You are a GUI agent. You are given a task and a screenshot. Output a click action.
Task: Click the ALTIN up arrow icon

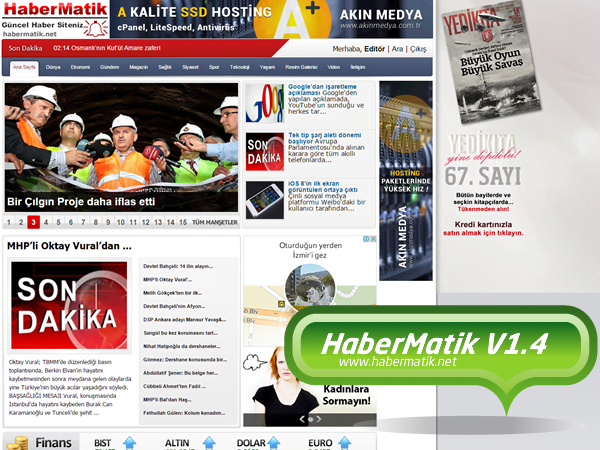coord(209,443)
